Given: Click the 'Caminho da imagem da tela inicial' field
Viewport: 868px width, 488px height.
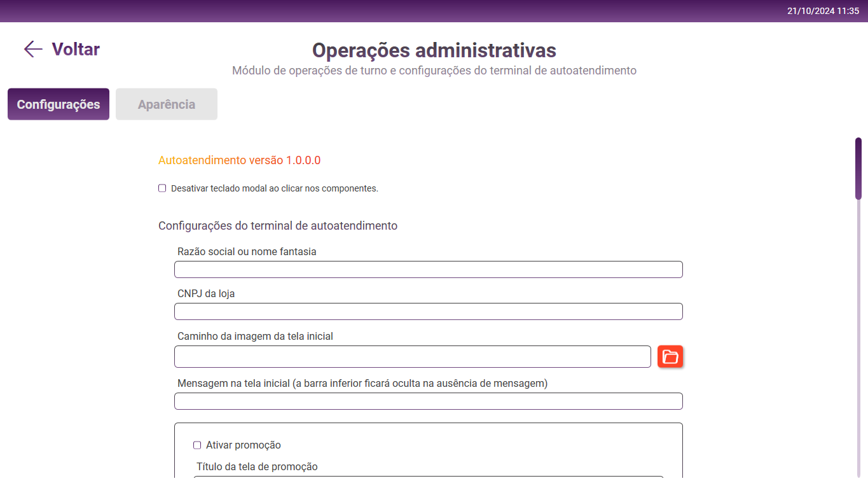Looking at the screenshot, I should tap(413, 357).
